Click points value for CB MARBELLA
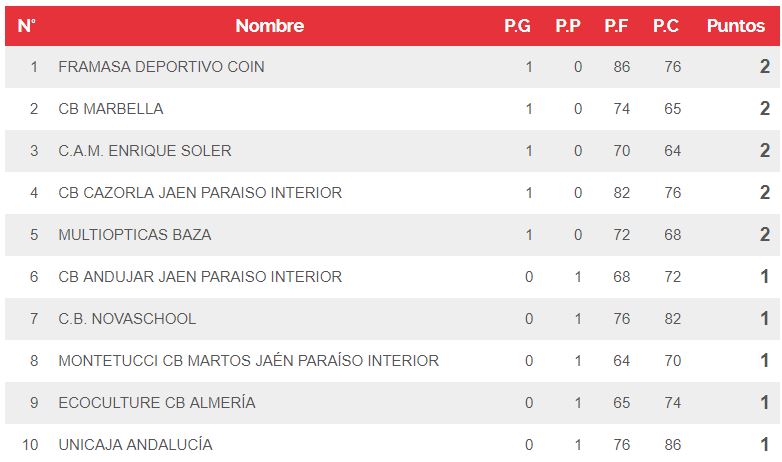Screen dimensions: 782x462 764,109
